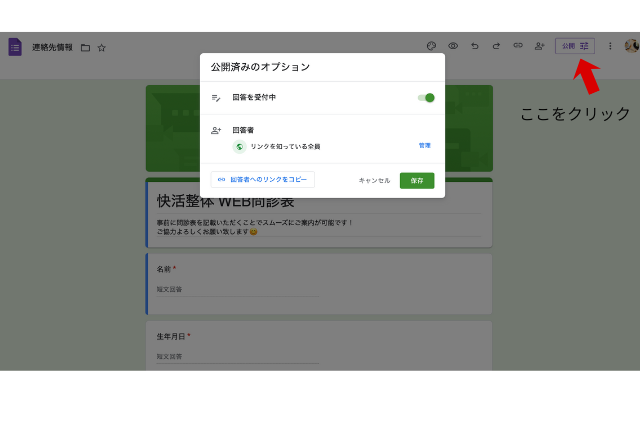
Task: Cancel the dialog with キャンセル
Action: click(x=374, y=180)
